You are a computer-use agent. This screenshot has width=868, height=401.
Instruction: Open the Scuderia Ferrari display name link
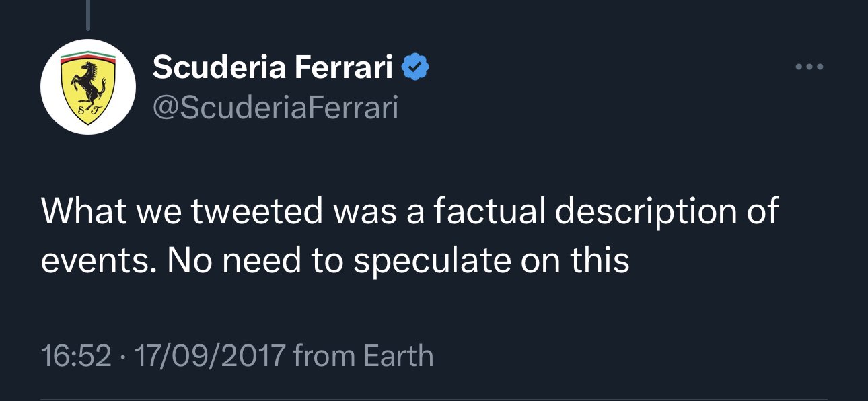273,67
